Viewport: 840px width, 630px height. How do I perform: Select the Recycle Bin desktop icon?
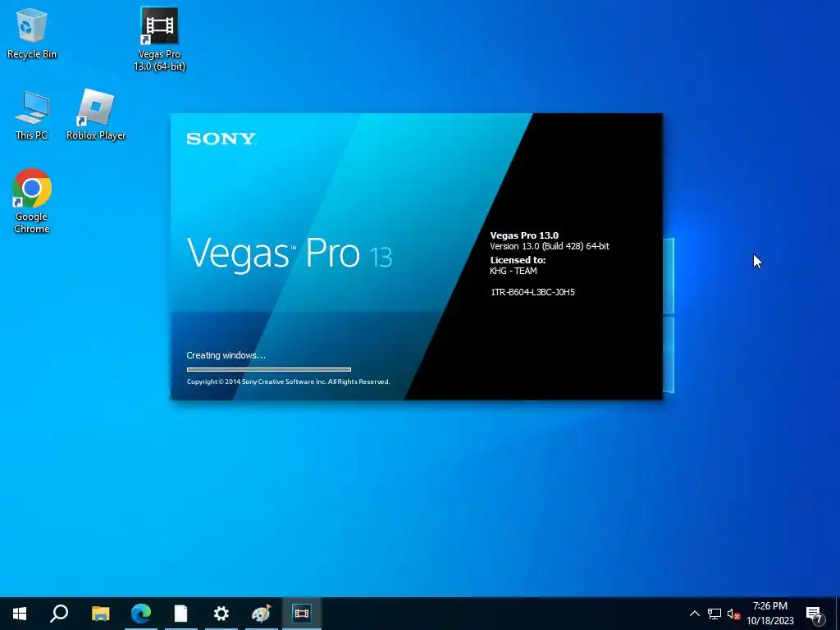click(32, 34)
